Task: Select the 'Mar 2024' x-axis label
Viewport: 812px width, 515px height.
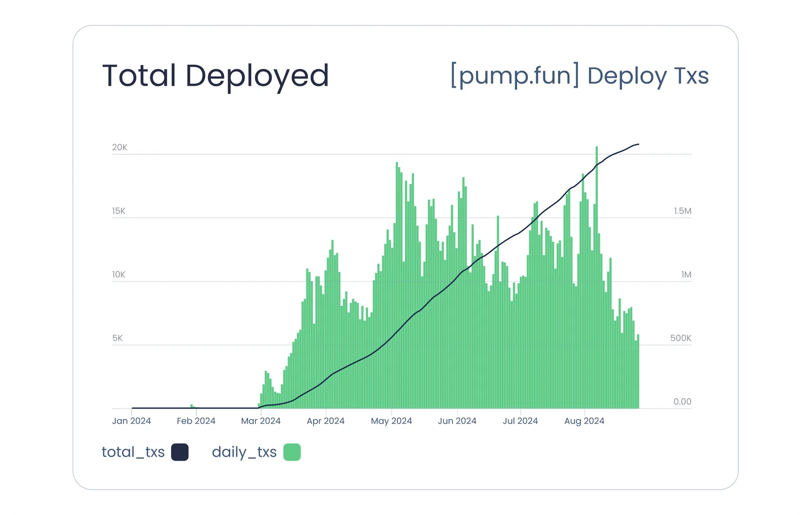Action: [261, 421]
